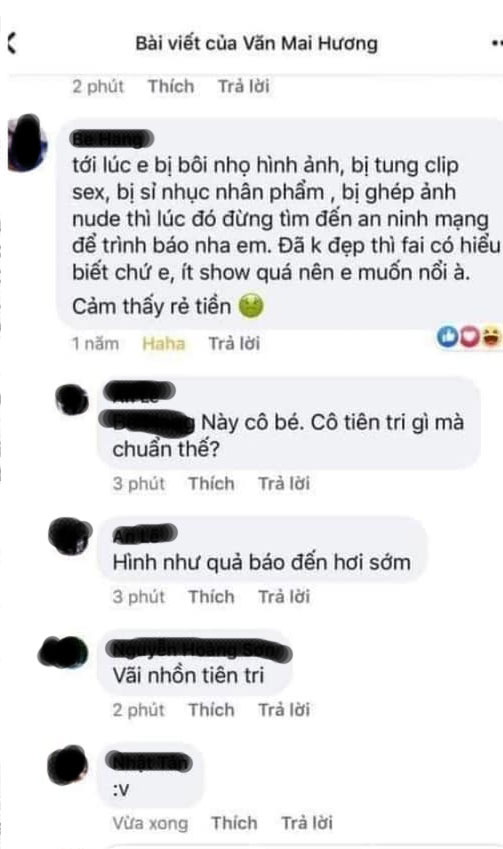
Task: Reply to the 'Vãi nhồn tiên tri' comment
Action: coord(284,709)
